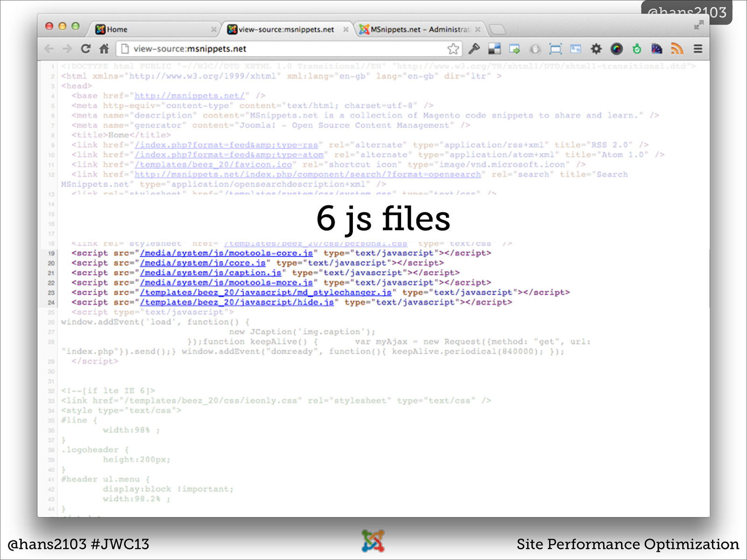Open the mootools-more.js script link

pos(226,282)
